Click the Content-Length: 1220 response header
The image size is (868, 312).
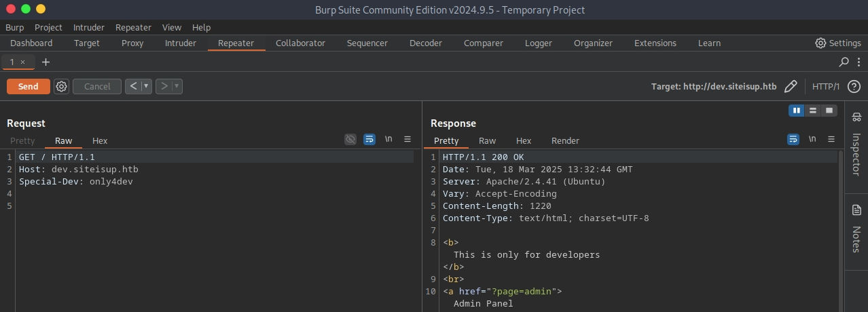point(497,206)
